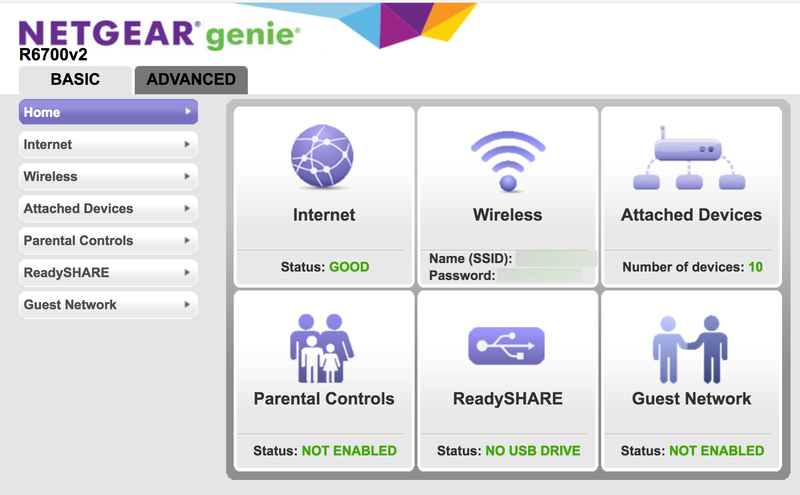This screenshot has width=800, height=495.
Task: Expand the arrow on Guest Network sidebar item
Action: coord(187,305)
